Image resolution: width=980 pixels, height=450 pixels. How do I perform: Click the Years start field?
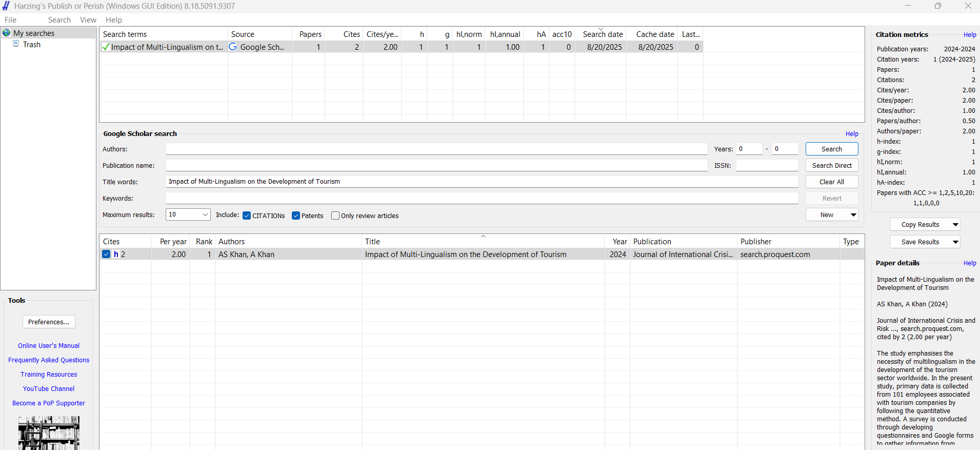[x=749, y=149]
